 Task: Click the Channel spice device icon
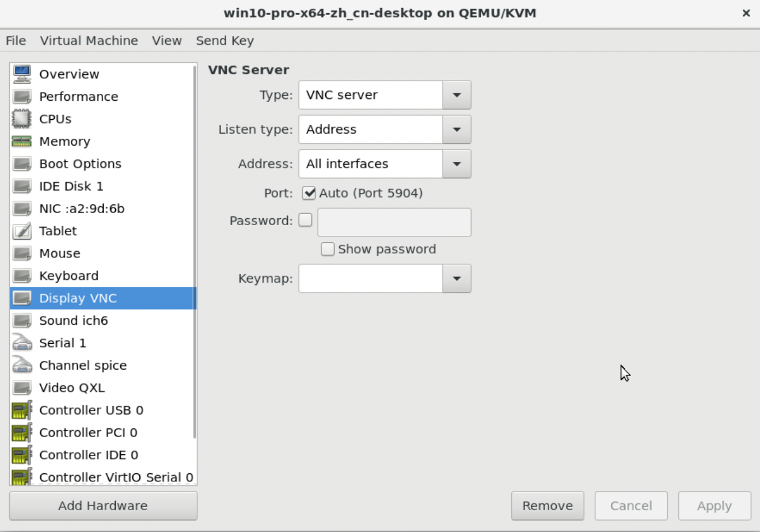[x=22, y=366]
